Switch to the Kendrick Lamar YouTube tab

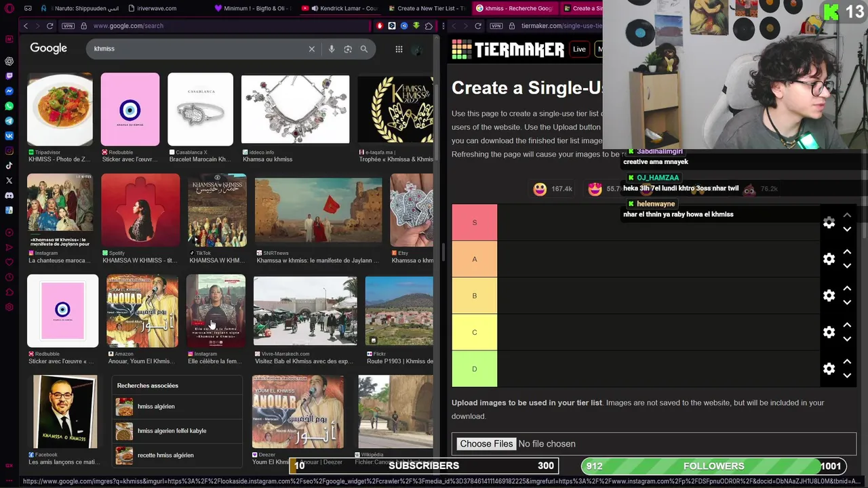coord(339,8)
